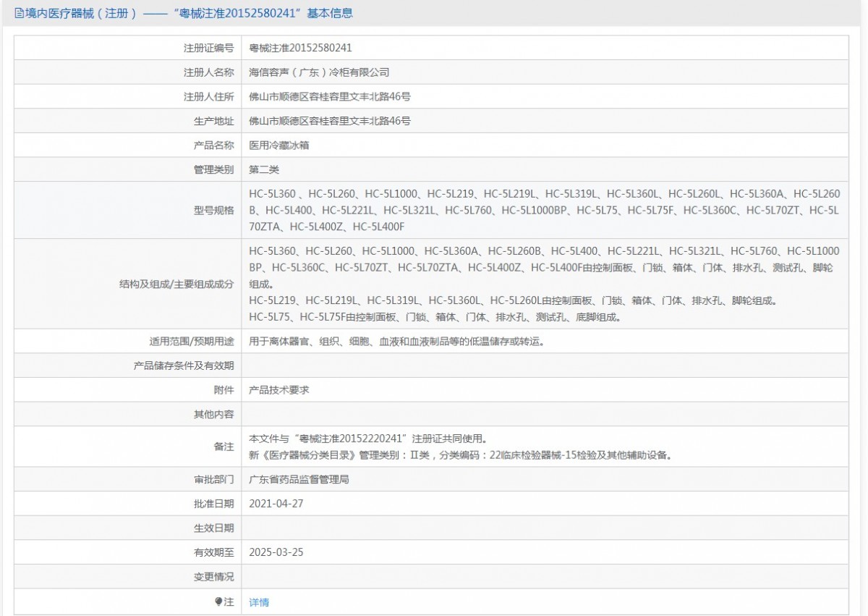
Task: Select the text 用于离体器官、组织、细胞
Action: pos(396,341)
